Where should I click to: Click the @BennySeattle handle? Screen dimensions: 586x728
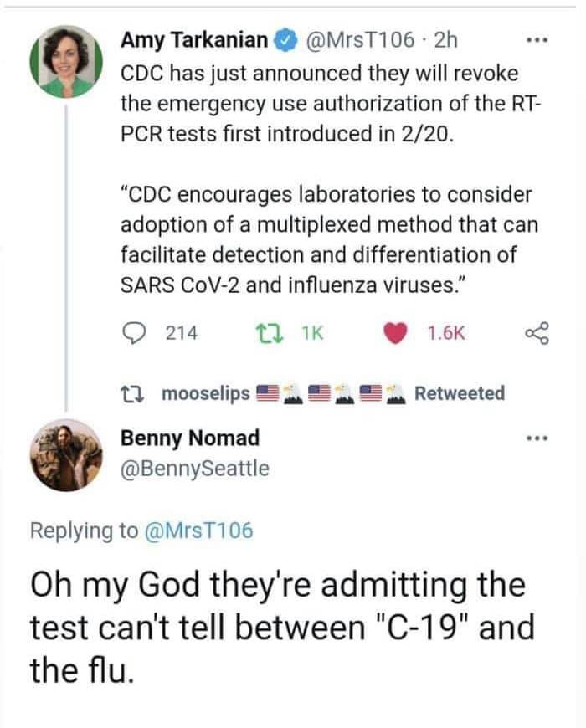click(196, 468)
